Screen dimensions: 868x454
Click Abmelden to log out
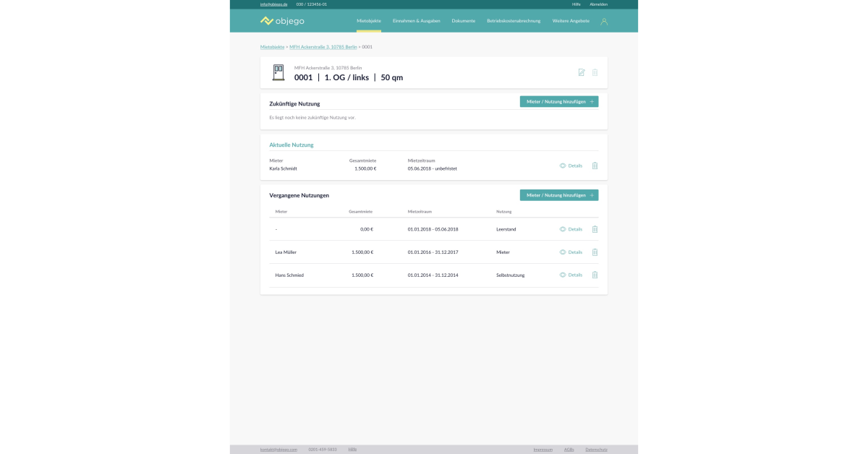[598, 4]
